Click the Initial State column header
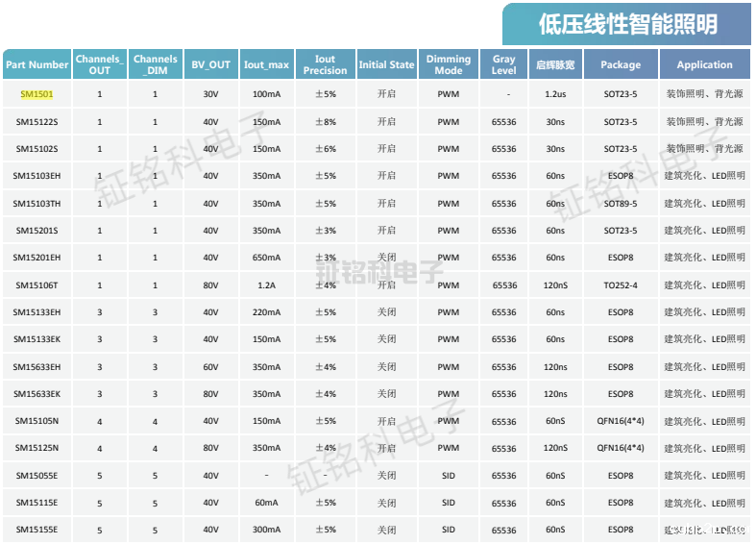756x544 pixels. [386, 64]
